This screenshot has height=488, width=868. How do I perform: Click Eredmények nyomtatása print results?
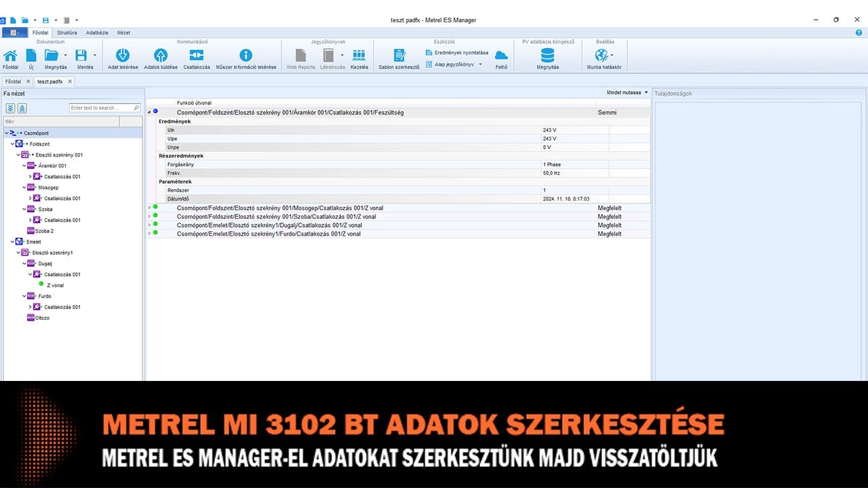[457, 52]
